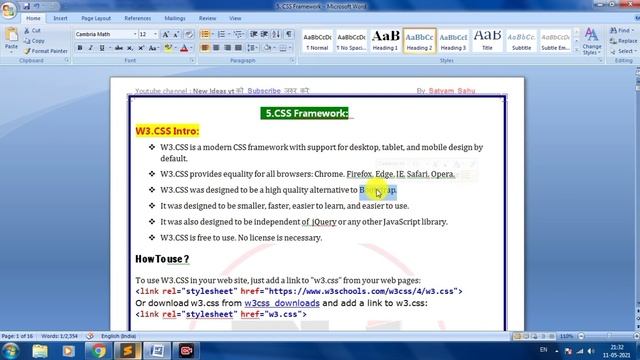
Task: Open Sublime Text from the taskbar
Action: [x=127, y=351]
